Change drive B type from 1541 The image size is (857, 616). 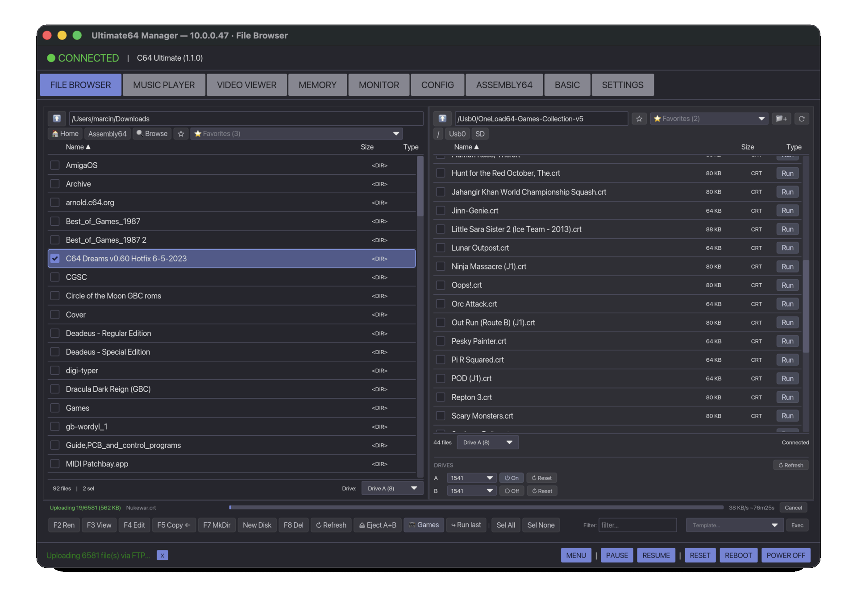471,491
